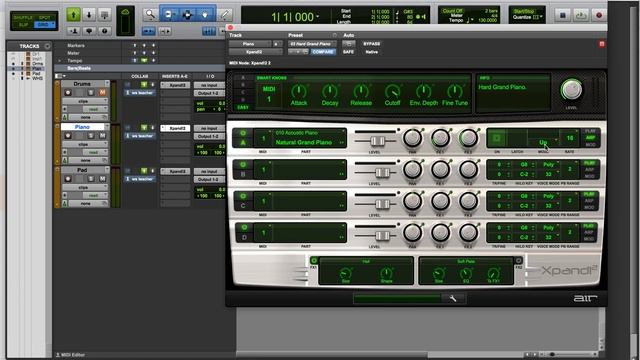Image resolution: width=640 pixels, height=360 pixels.
Task: Unmute the Drums track with M button
Action: pyautogui.click(x=102, y=93)
